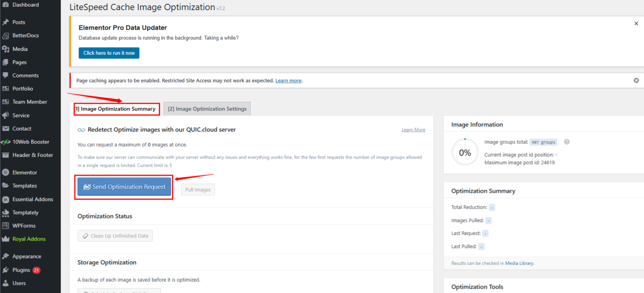Viewport: 644px width, 293px height.
Task: Switch to the Image Optimization Settings tab
Action: 207,108
